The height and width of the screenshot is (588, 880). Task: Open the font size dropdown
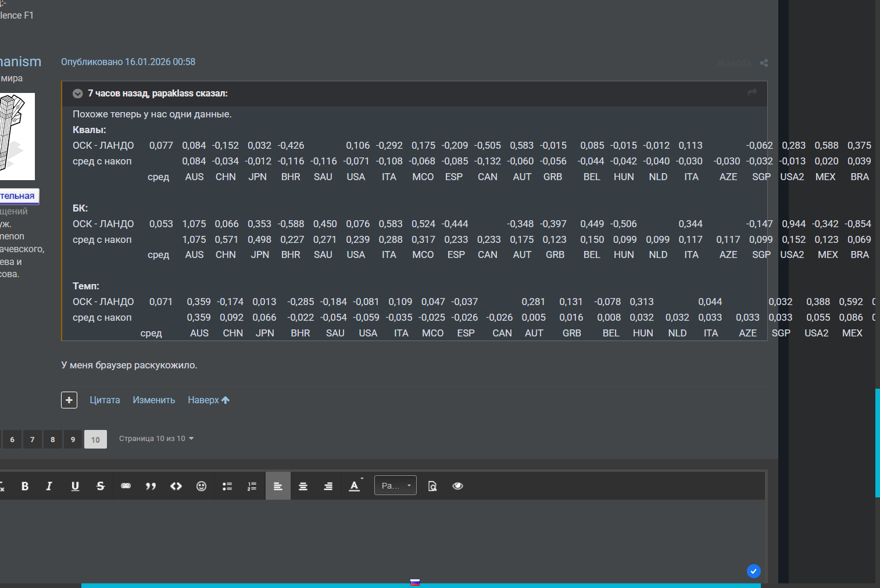[x=395, y=486]
